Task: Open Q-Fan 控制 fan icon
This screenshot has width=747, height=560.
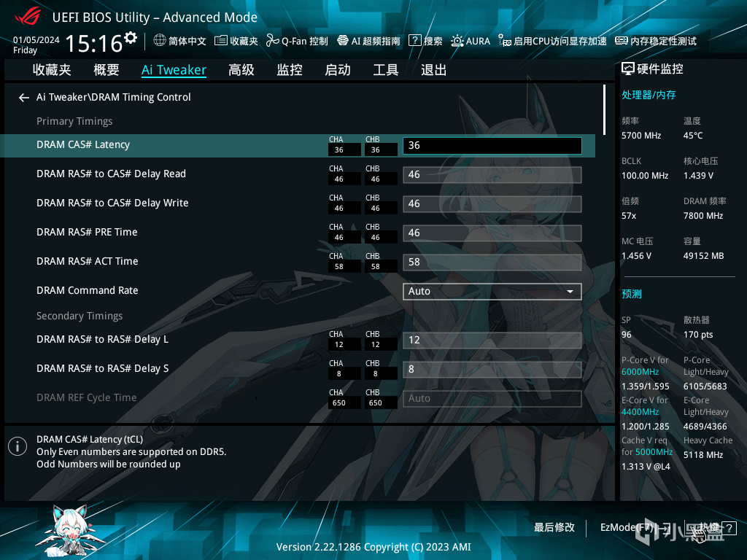Action: (x=272, y=41)
